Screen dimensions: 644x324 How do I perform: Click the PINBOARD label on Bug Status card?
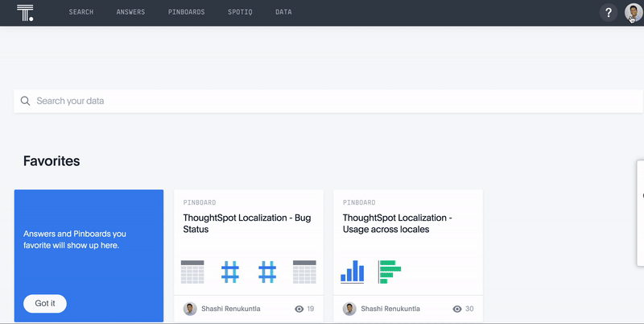[x=200, y=202]
